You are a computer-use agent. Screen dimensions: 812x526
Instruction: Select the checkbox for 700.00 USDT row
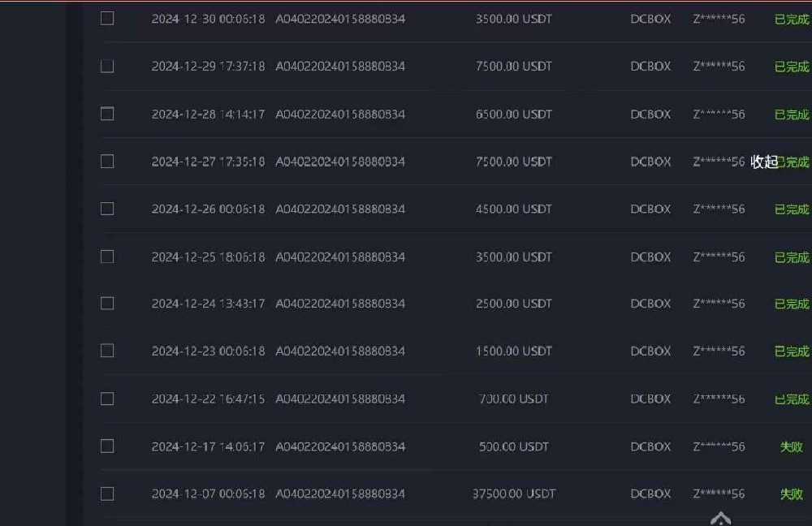(x=107, y=399)
